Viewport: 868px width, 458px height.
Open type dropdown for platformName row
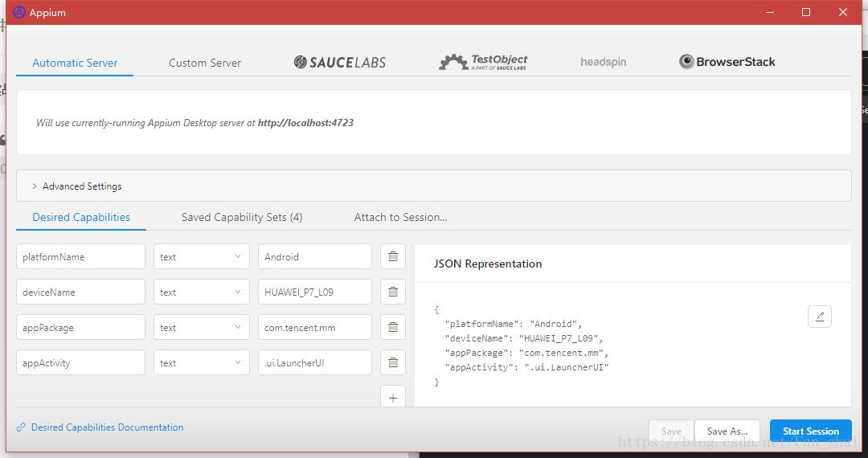[202, 256]
